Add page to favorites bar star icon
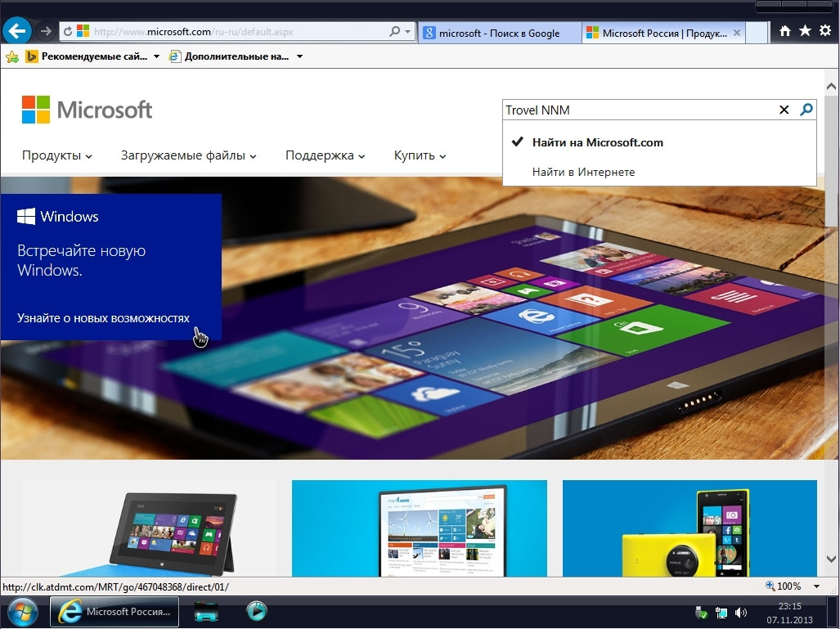The image size is (840, 629). pos(11,56)
